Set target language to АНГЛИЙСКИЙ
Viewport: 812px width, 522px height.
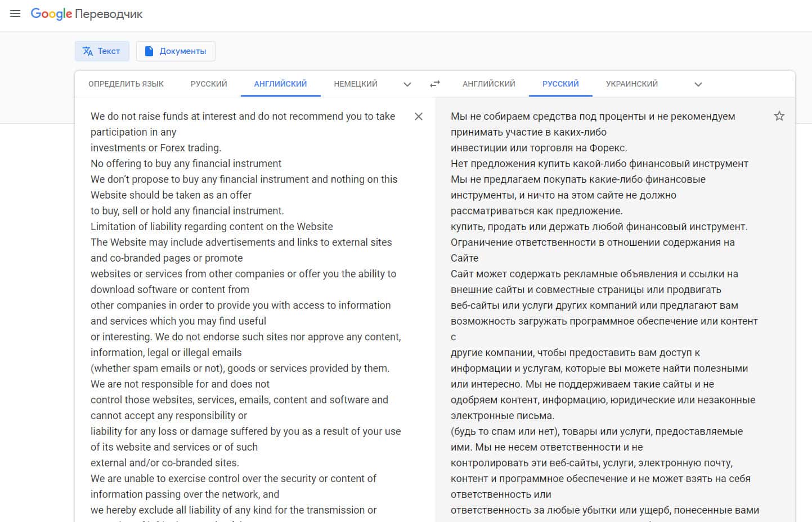coord(488,84)
